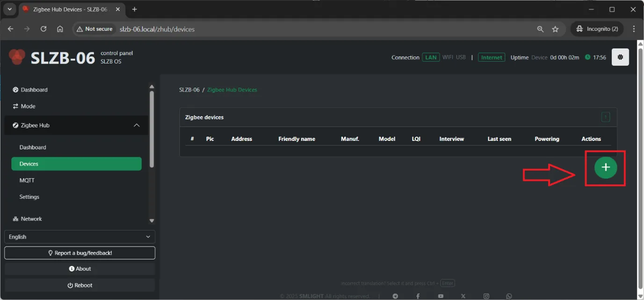Click SLZB-06 breadcrumb link
This screenshot has height=300, width=644.
point(189,90)
